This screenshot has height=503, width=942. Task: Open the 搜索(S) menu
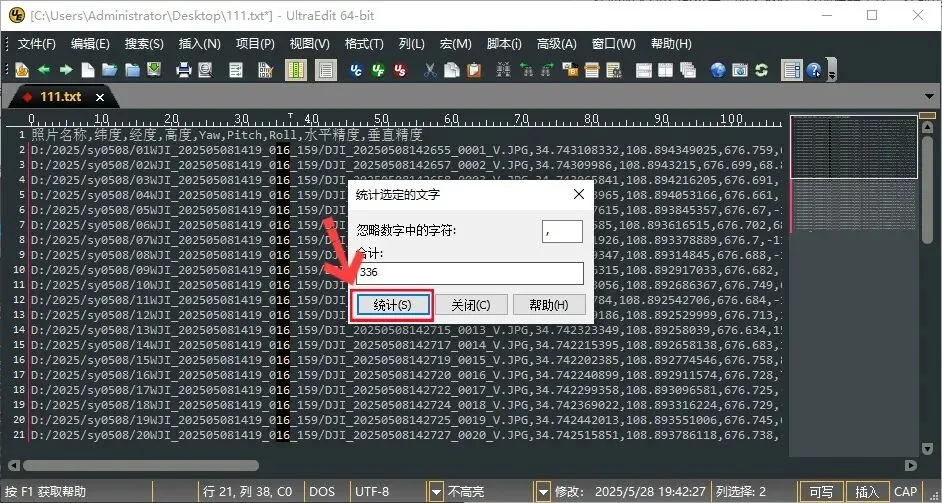point(144,44)
